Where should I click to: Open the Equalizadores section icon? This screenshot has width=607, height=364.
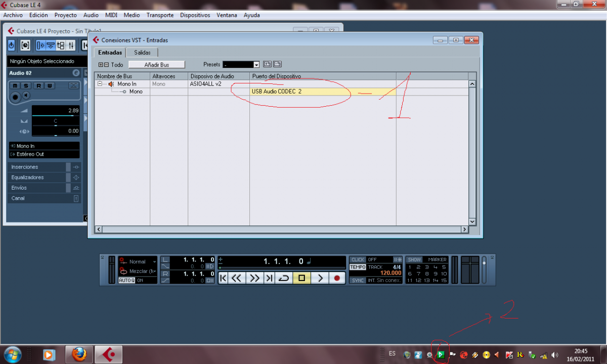pyautogui.click(x=76, y=177)
